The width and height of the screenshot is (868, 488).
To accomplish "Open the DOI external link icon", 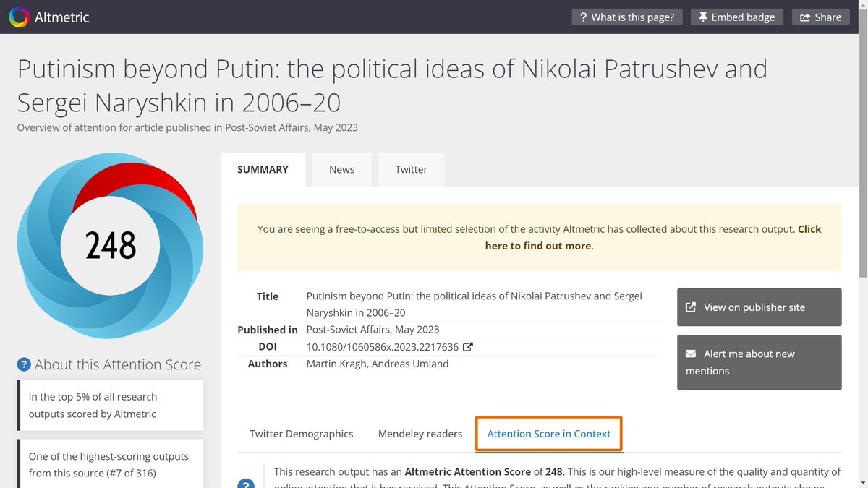I will (468, 347).
